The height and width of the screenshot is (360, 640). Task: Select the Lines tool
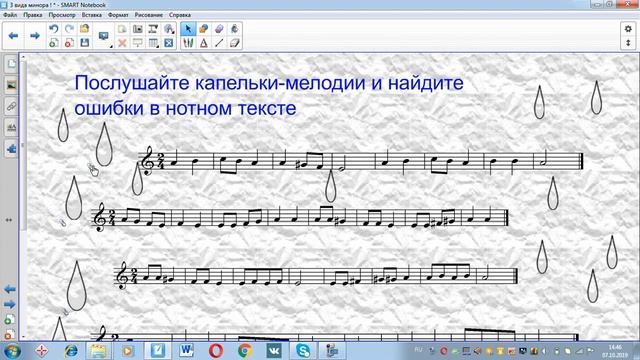pos(219,43)
